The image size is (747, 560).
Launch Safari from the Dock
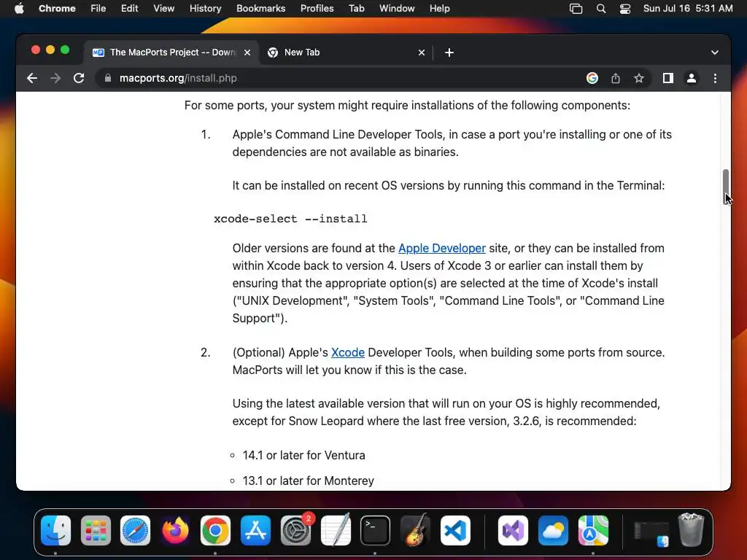tap(135, 531)
